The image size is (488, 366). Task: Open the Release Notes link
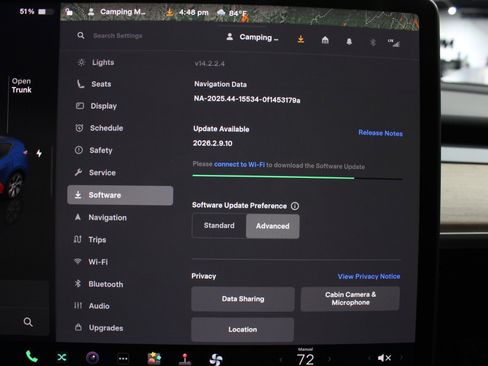tap(380, 133)
